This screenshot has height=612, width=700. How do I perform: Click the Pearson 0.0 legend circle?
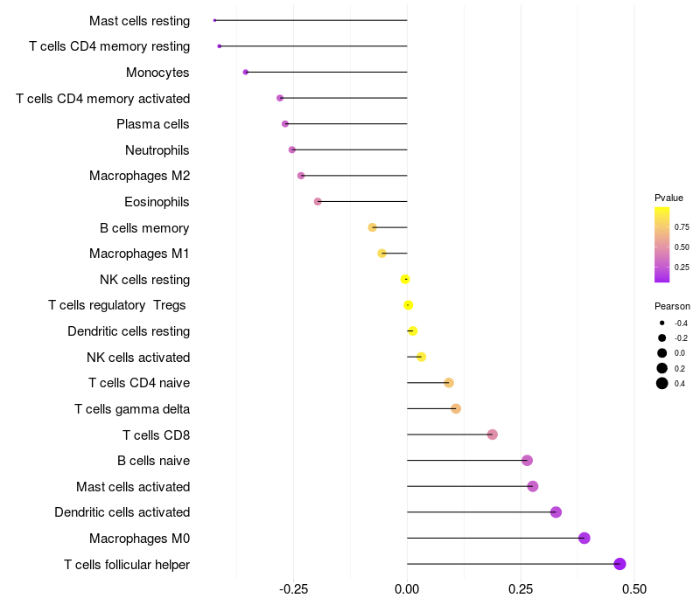click(x=661, y=353)
